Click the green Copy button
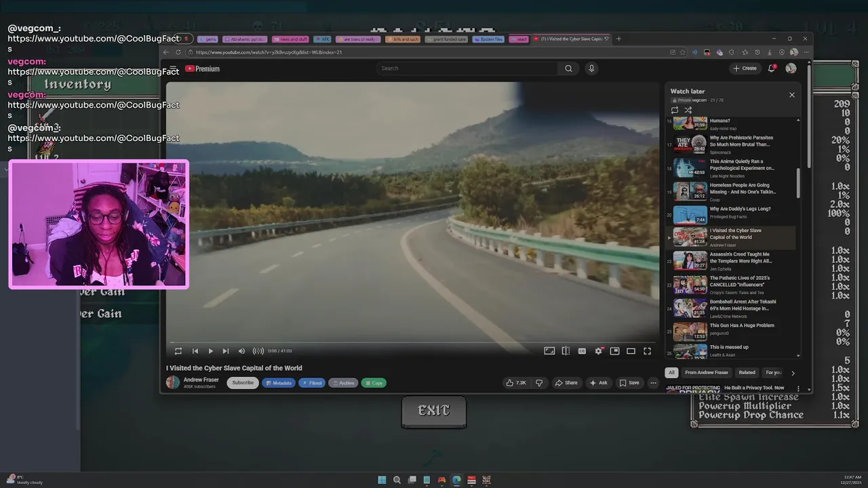The width and height of the screenshot is (868, 488). coord(374,383)
